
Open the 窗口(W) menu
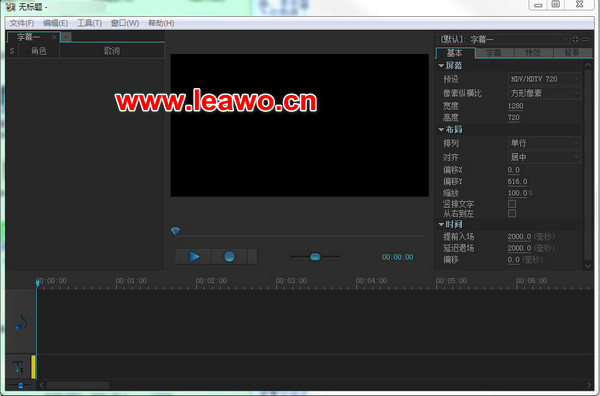click(125, 23)
